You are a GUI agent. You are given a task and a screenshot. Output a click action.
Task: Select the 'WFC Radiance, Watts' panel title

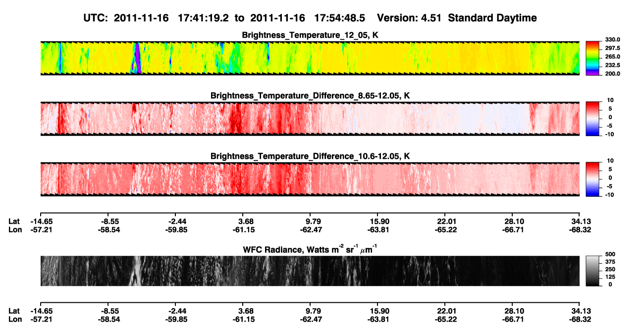tap(310, 249)
